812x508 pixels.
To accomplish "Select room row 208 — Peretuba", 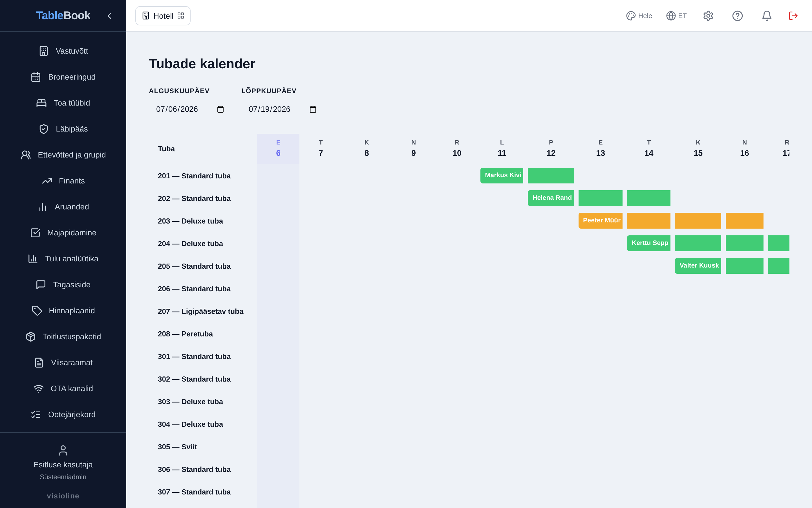I will click(x=185, y=334).
